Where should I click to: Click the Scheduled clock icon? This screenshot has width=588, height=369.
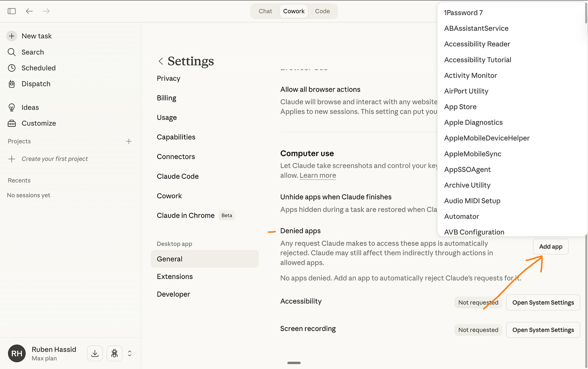12,68
